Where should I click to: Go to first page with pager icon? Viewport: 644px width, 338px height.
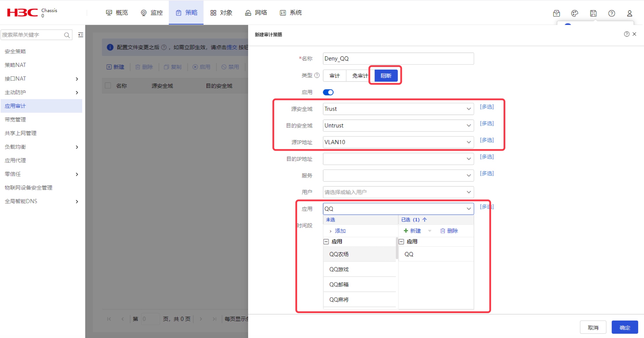[109, 319]
